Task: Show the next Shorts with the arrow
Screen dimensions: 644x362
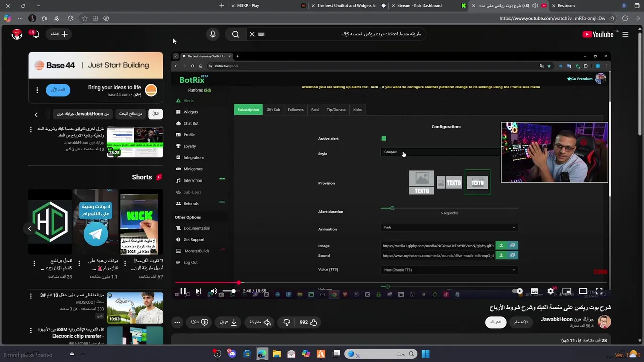Action: point(29,228)
